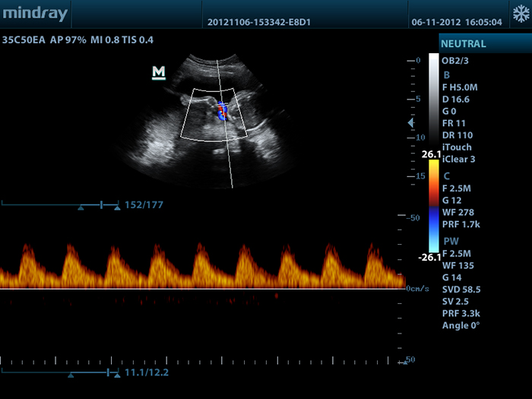Click the date and time 06-11-2012 16:05:04

(x=457, y=22)
